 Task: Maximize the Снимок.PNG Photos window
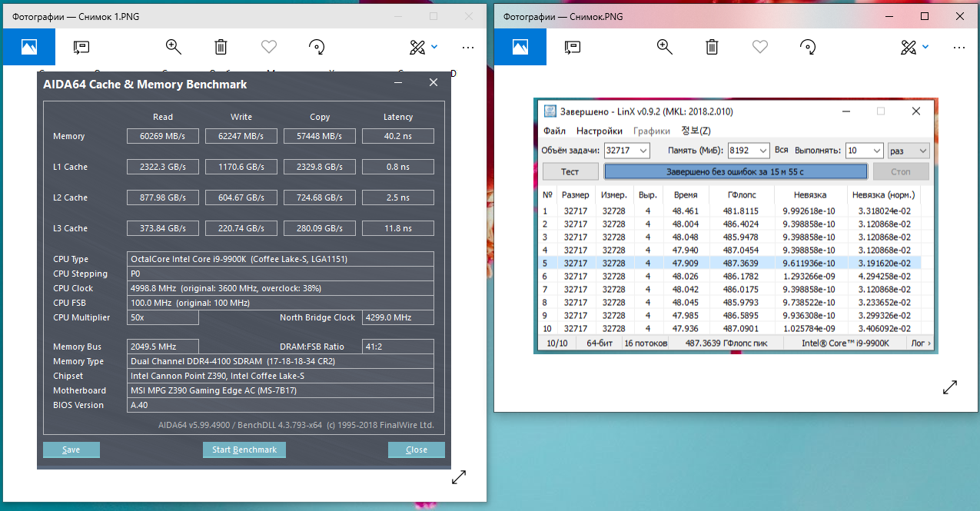pyautogui.click(x=925, y=16)
